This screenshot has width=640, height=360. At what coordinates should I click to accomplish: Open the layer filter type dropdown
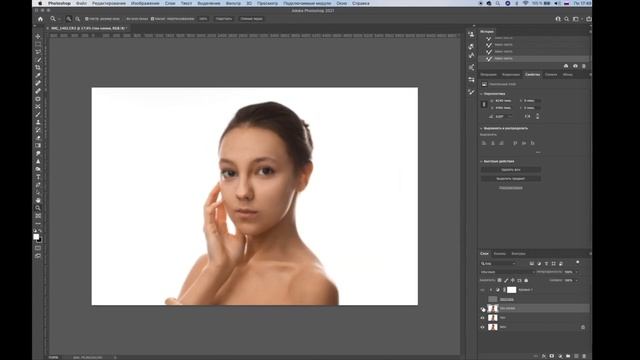click(x=498, y=264)
